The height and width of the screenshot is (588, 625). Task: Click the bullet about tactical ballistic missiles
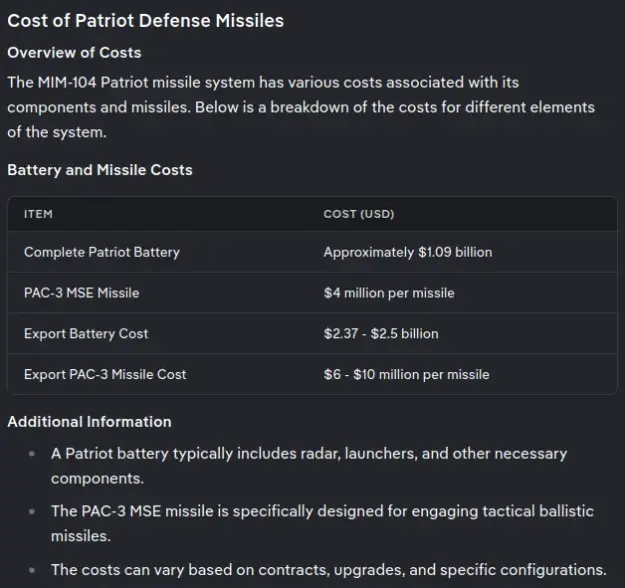[322, 523]
